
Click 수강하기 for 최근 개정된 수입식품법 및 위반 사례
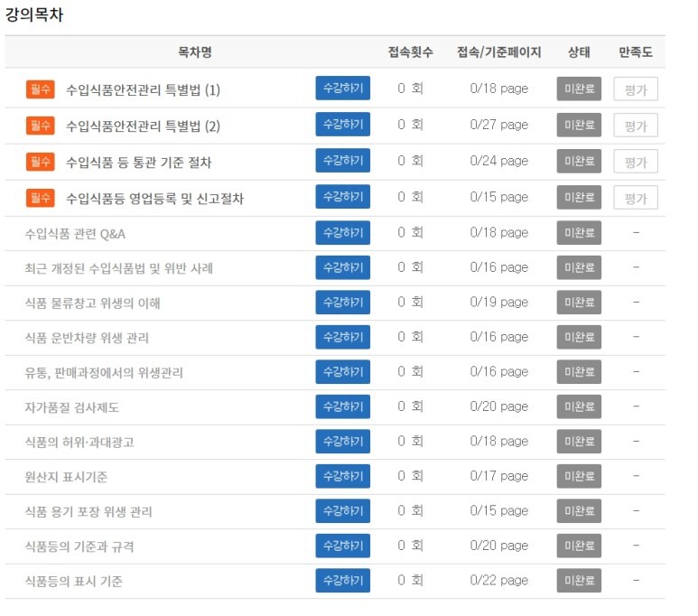pyautogui.click(x=343, y=267)
